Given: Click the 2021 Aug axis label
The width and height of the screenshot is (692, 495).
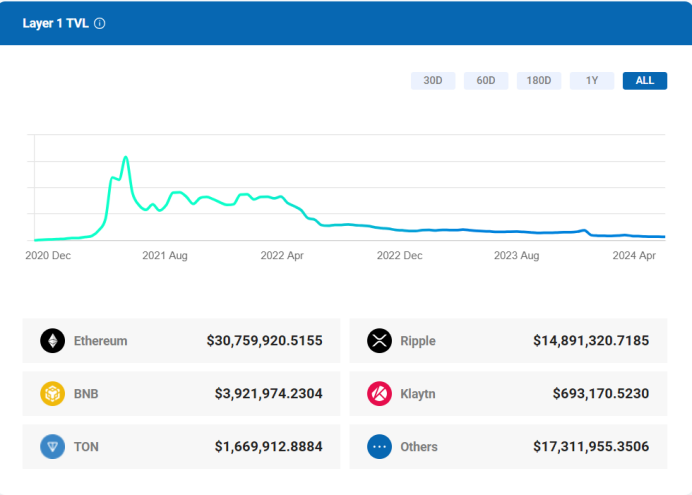Looking at the screenshot, I should (165, 256).
